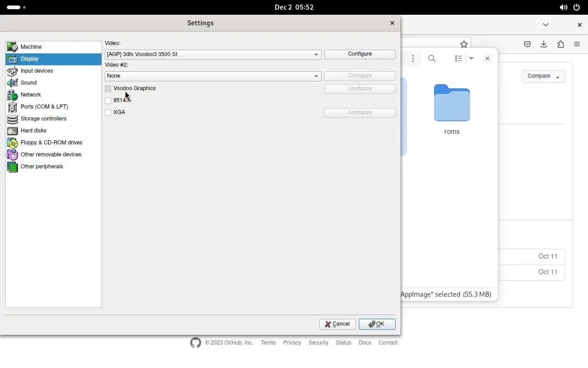Click the browser bookmark star icon

click(464, 44)
